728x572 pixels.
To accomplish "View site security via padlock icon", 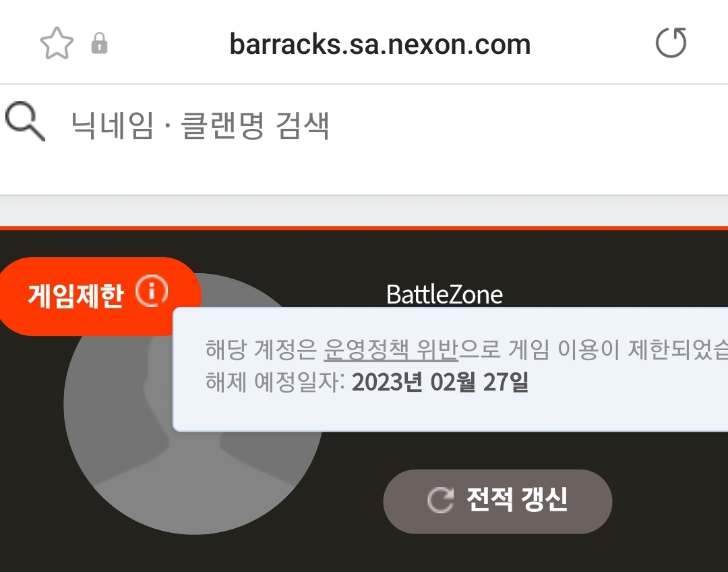I will (99, 44).
